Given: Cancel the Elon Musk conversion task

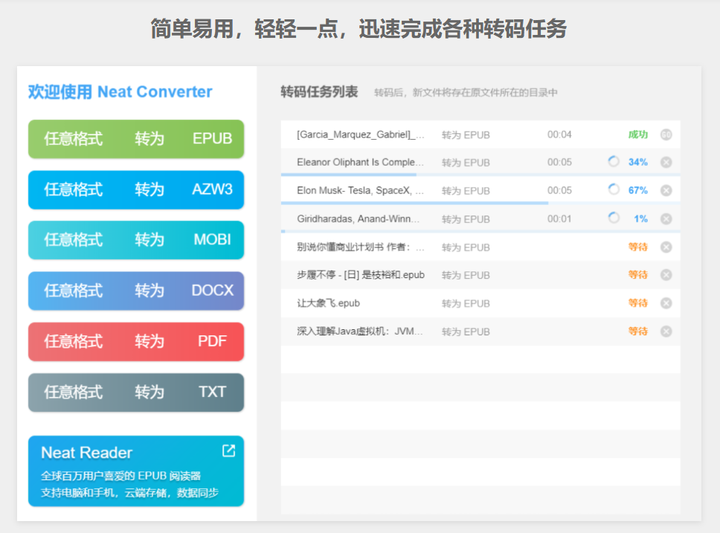Looking at the screenshot, I should (666, 190).
